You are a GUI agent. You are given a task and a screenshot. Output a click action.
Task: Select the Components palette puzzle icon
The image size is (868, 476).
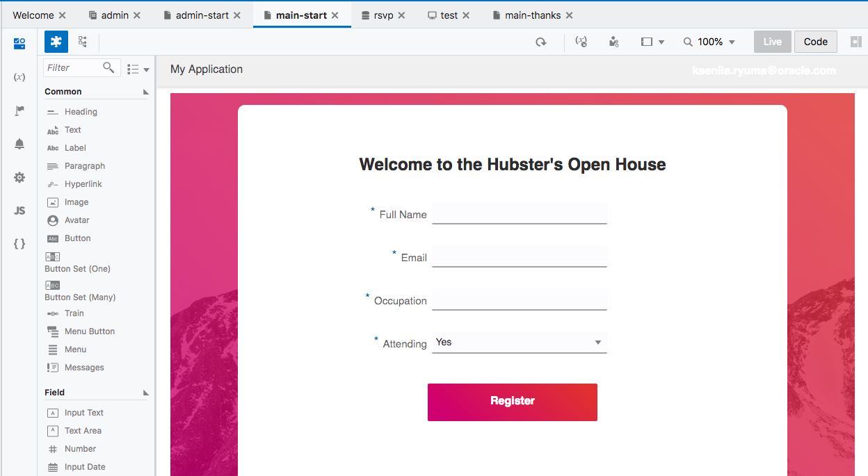pyautogui.click(x=56, y=42)
